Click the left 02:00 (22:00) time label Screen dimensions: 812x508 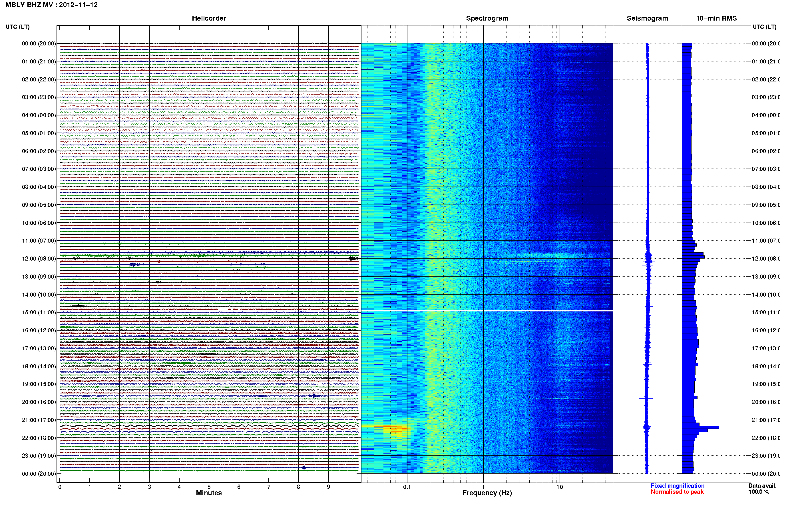coord(39,79)
